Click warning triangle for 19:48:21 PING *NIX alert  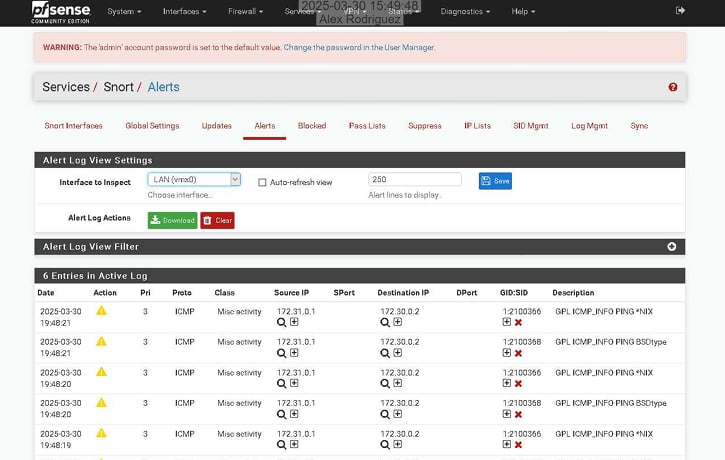point(101,311)
